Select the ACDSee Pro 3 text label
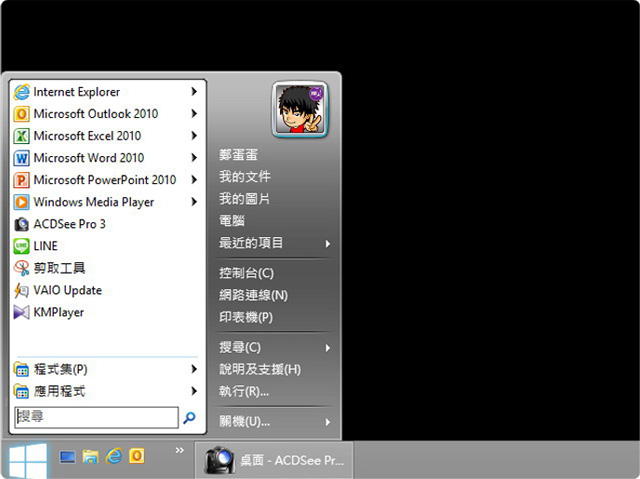 pyautogui.click(x=69, y=224)
